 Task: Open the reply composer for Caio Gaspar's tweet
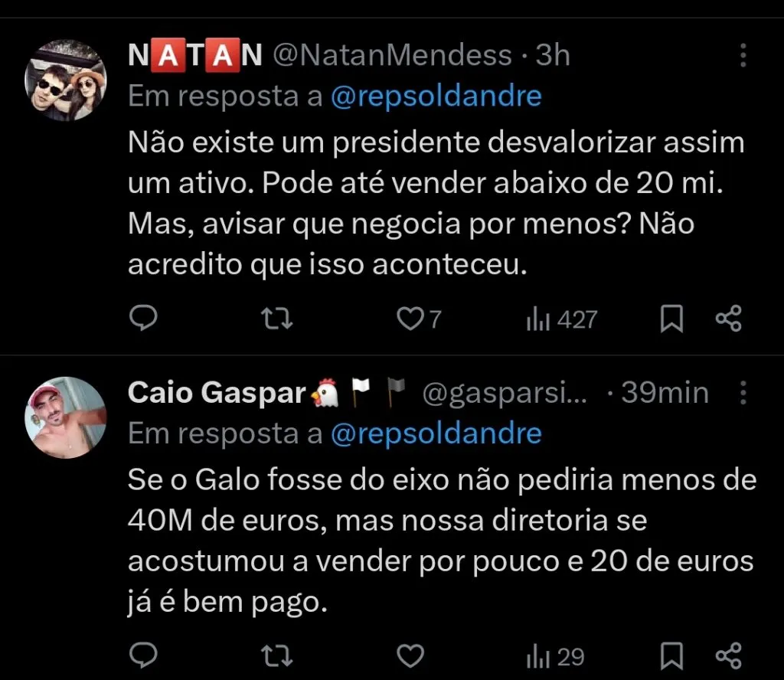142,655
